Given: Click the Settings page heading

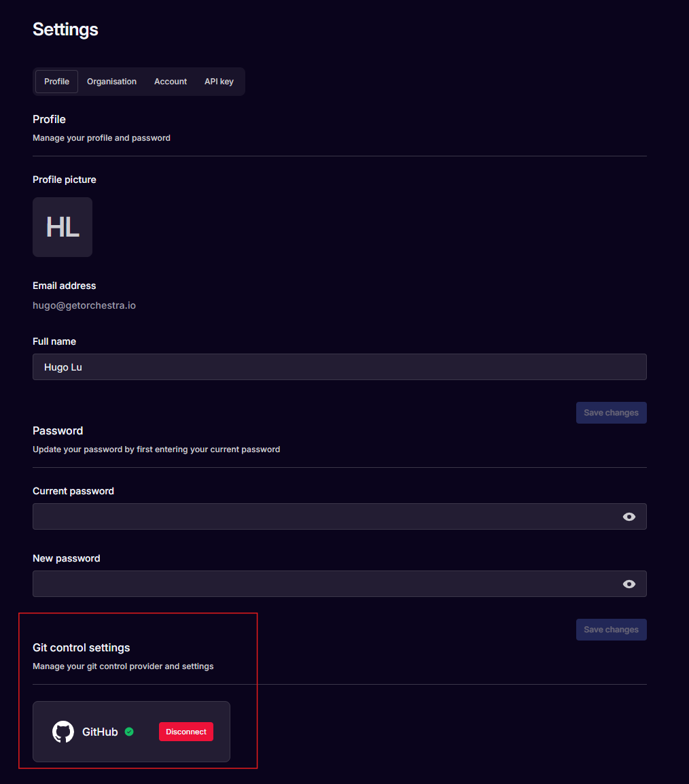Looking at the screenshot, I should [65, 29].
